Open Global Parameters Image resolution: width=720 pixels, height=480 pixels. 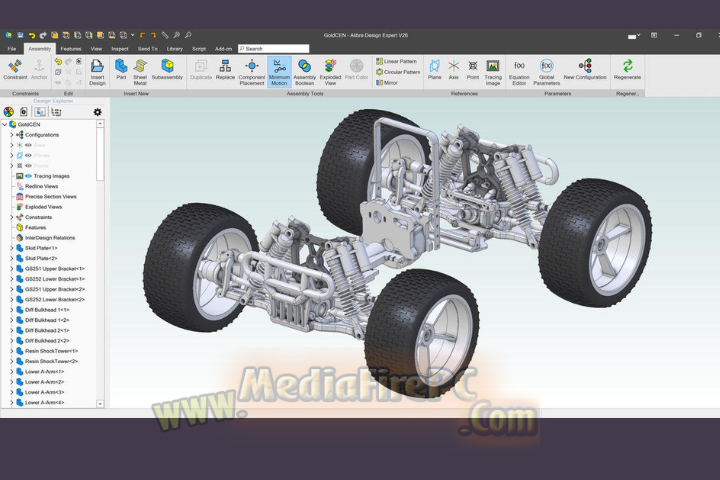tap(546, 72)
